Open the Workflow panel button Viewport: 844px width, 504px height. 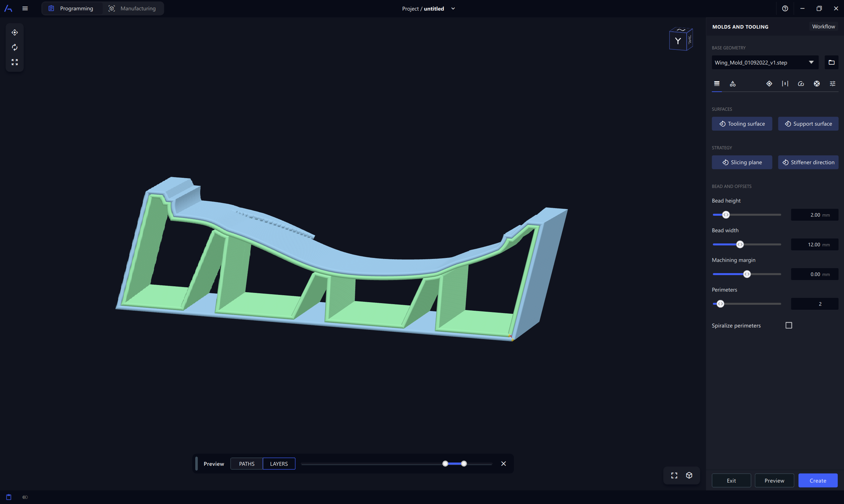tap(823, 26)
